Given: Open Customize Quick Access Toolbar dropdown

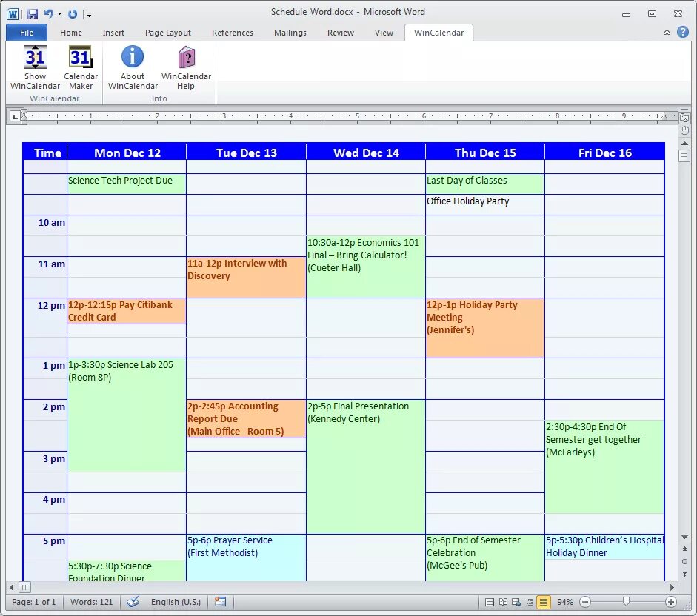Looking at the screenshot, I should pyautogui.click(x=89, y=15).
